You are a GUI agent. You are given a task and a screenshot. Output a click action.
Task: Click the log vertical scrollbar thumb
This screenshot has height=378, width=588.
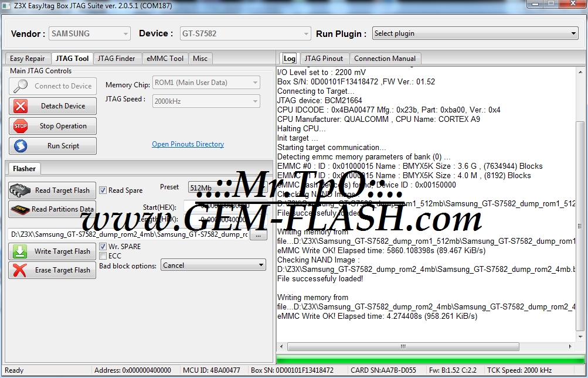(580, 226)
